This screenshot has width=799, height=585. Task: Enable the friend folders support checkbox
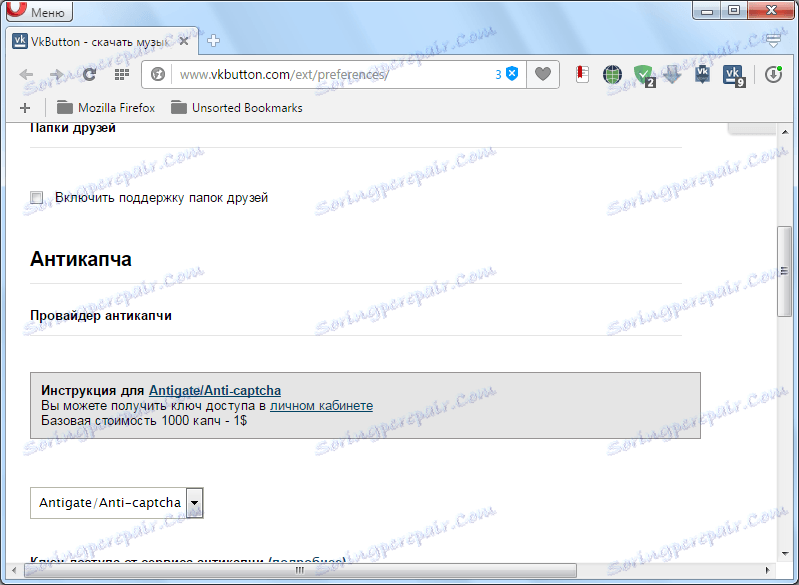(x=36, y=197)
